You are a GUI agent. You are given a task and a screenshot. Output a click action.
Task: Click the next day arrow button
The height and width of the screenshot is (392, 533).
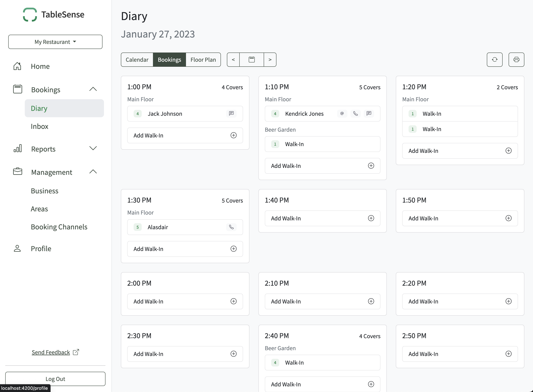pyautogui.click(x=270, y=60)
